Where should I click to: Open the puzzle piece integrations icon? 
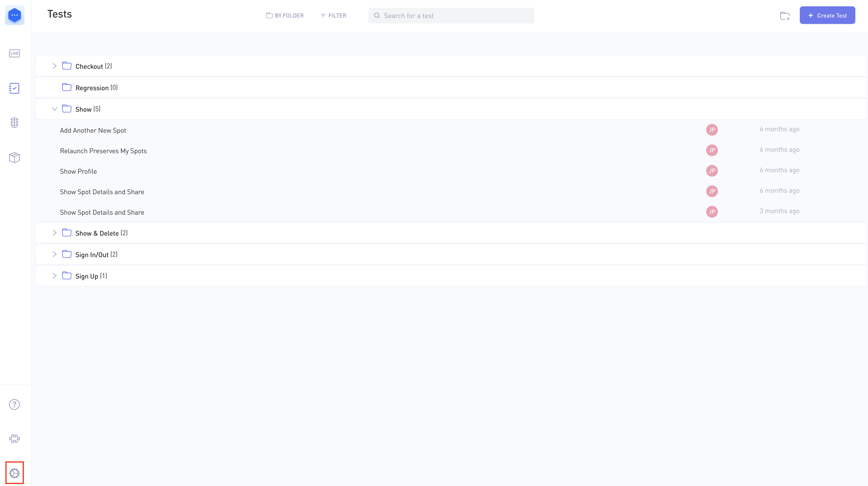[x=14, y=438]
